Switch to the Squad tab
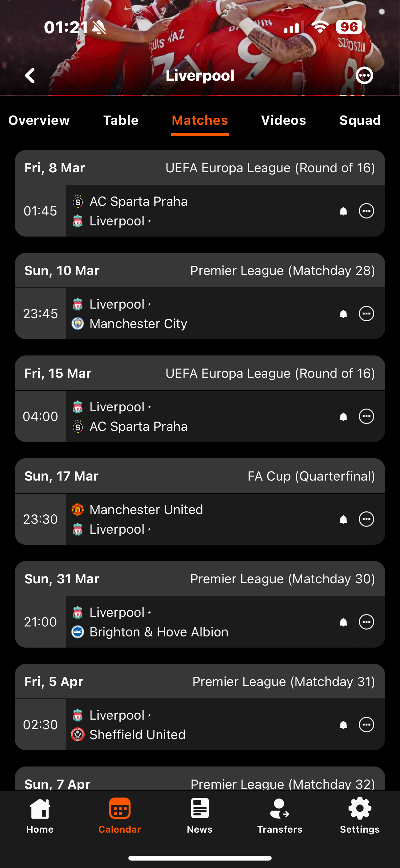The height and width of the screenshot is (868, 400). [x=360, y=120]
